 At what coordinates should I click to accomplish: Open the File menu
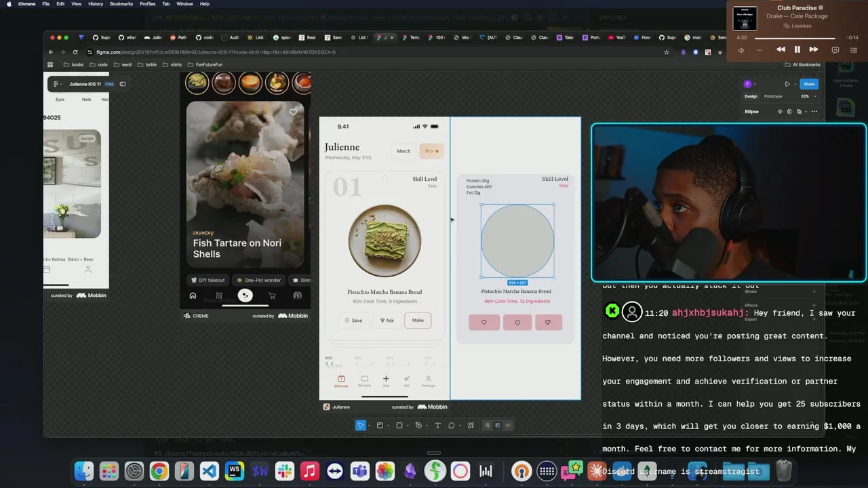point(45,3)
